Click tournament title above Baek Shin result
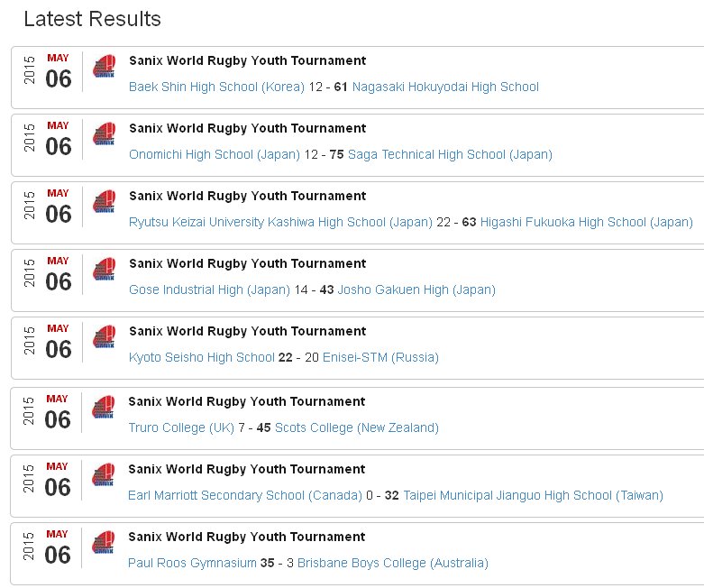704x588 pixels. coord(247,61)
